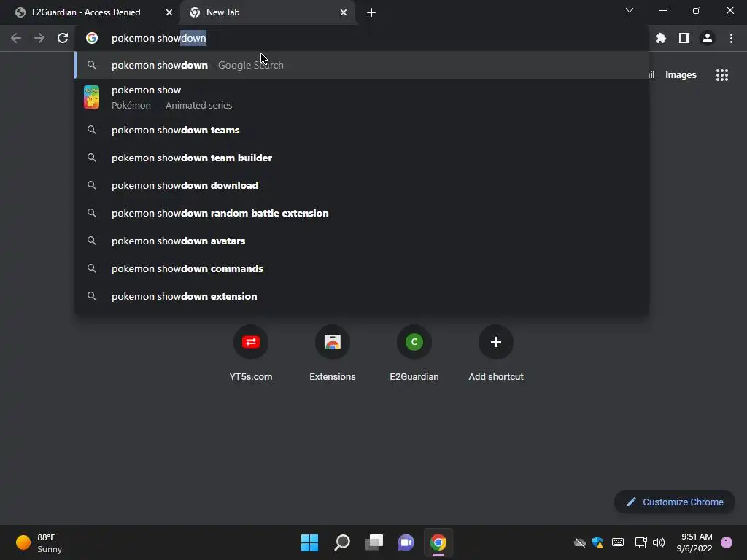This screenshot has height=560, width=747.
Task: Open the touch keyboard tray icon
Action: click(617, 542)
